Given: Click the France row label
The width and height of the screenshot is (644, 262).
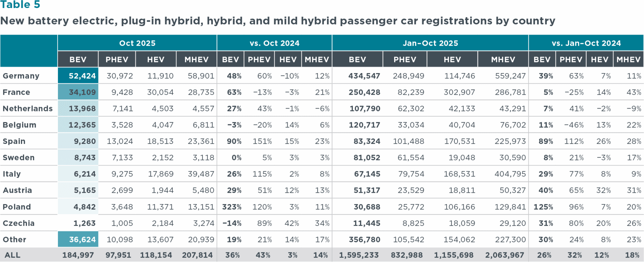Looking at the screenshot, I should 16,92.
